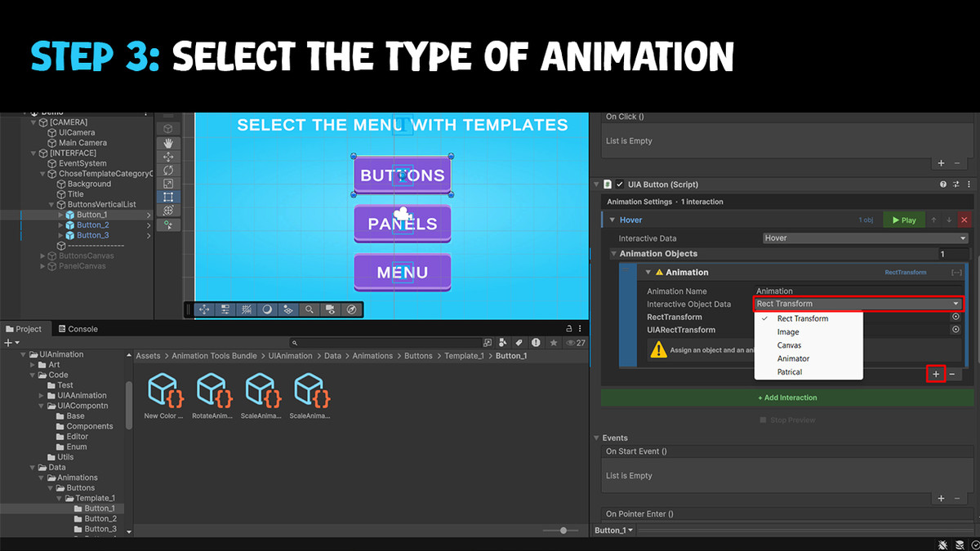Open the Interactive Object Data dropdown
The height and width of the screenshot is (551, 980).
click(858, 304)
